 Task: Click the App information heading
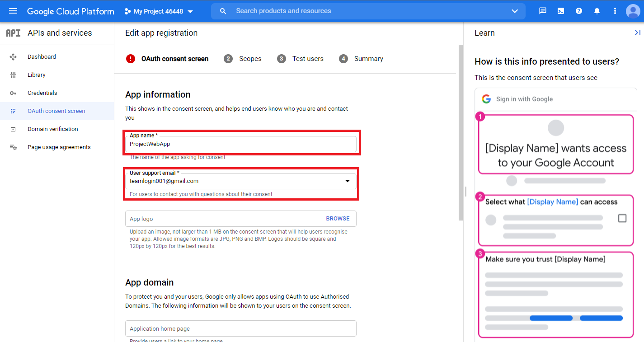click(158, 94)
